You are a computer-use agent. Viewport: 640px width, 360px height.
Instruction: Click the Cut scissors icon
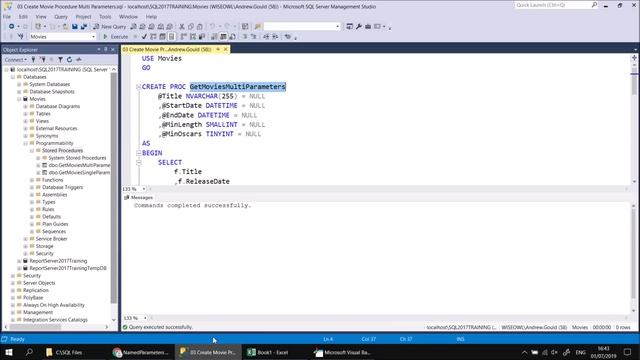point(182,27)
